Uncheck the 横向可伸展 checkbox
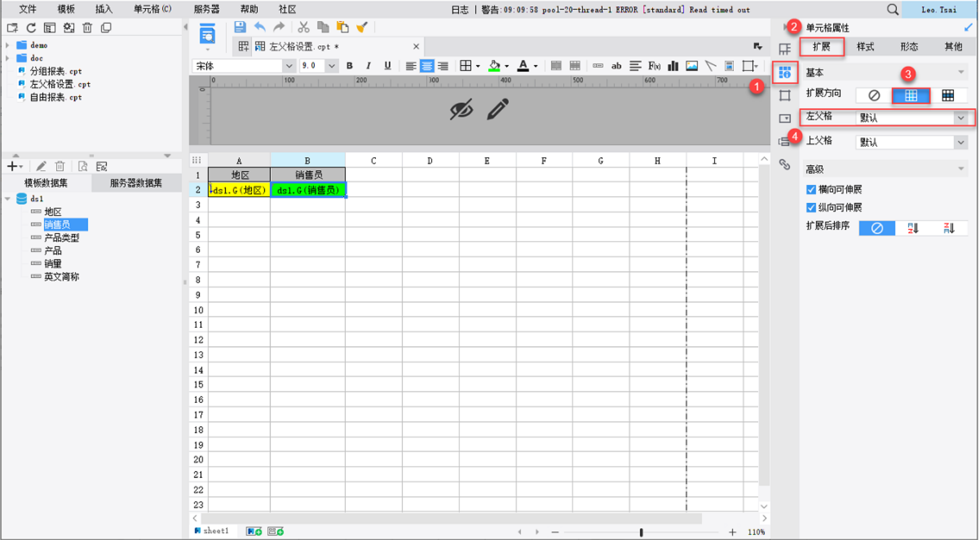The image size is (980, 540). click(811, 189)
